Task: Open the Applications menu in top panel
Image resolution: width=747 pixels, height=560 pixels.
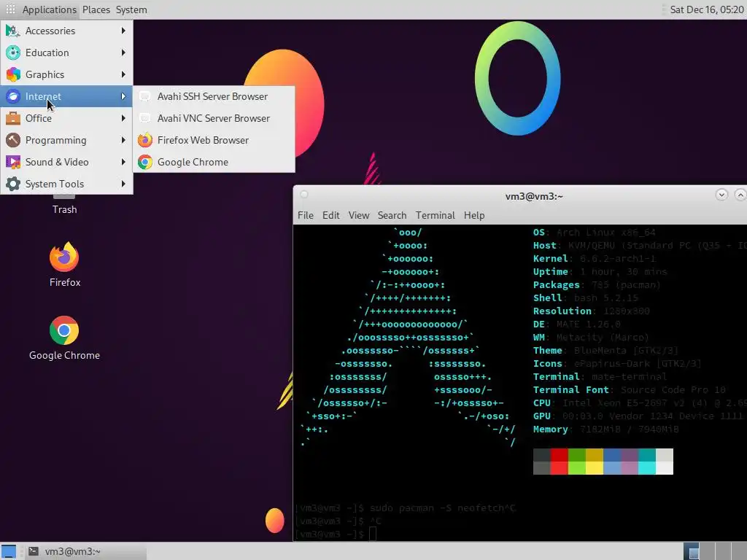Action: pyautogui.click(x=49, y=9)
